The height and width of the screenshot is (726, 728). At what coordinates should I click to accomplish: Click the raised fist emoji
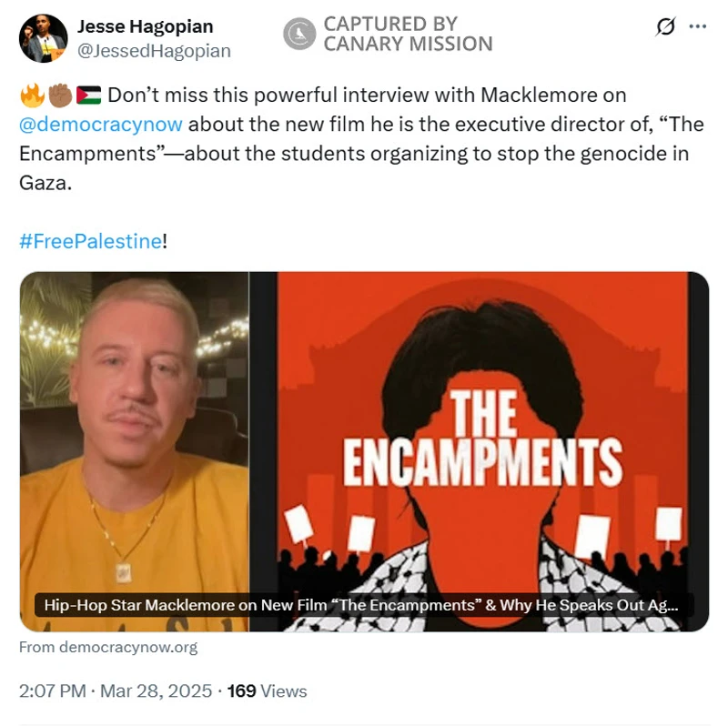[60, 96]
